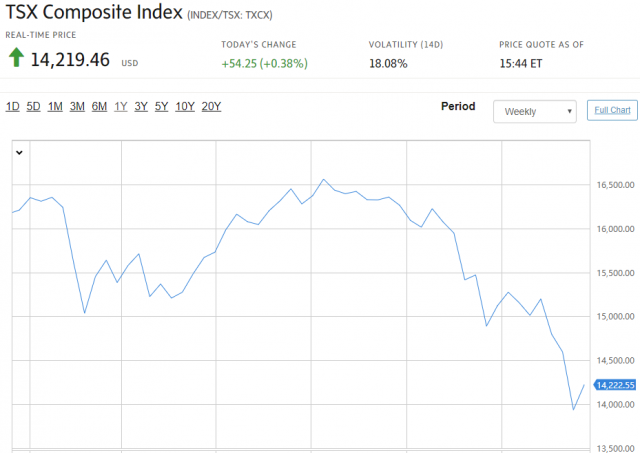Click the green up-arrow price icon
The height and width of the screenshot is (453, 640).
click(16, 60)
